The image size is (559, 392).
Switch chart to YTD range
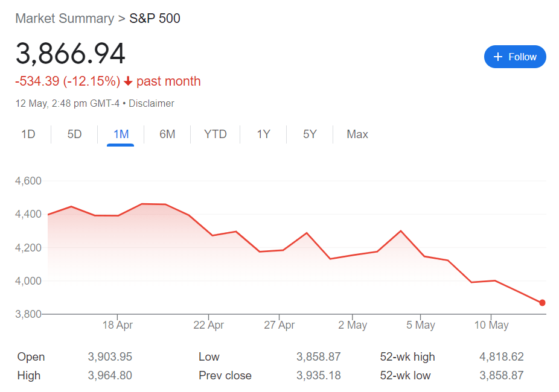coord(216,134)
